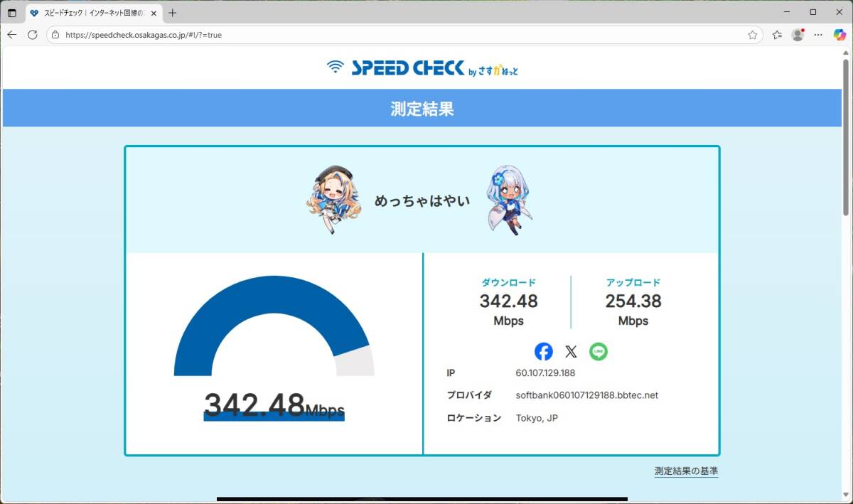Viewport: 853px width, 504px height.
Task: Click the location Tokyo, JP
Action: 537,418
